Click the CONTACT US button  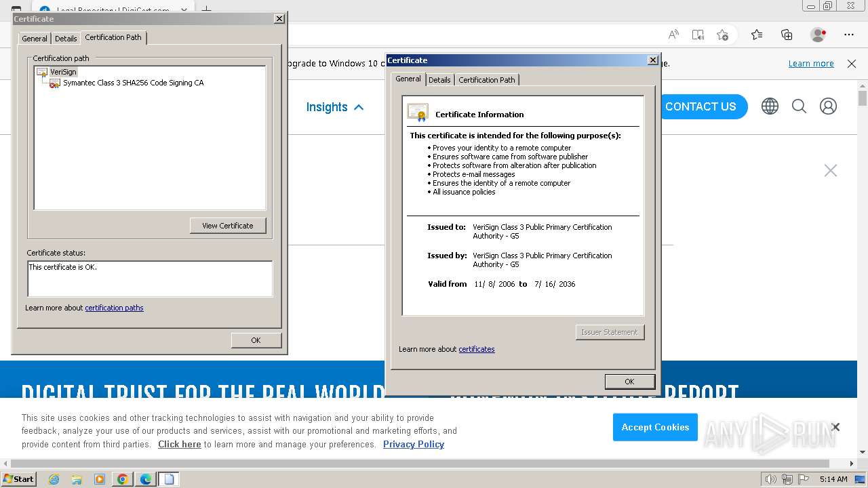pyautogui.click(x=701, y=106)
